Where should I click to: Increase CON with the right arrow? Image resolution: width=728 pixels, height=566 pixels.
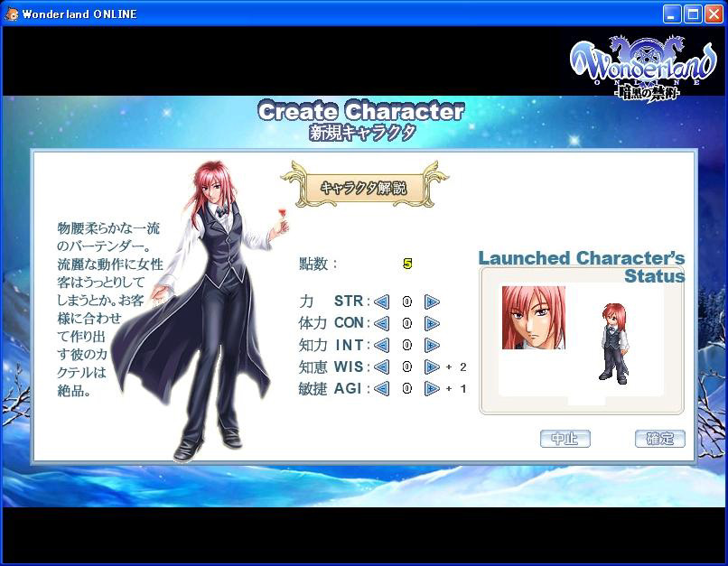pyautogui.click(x=432, y=323)
